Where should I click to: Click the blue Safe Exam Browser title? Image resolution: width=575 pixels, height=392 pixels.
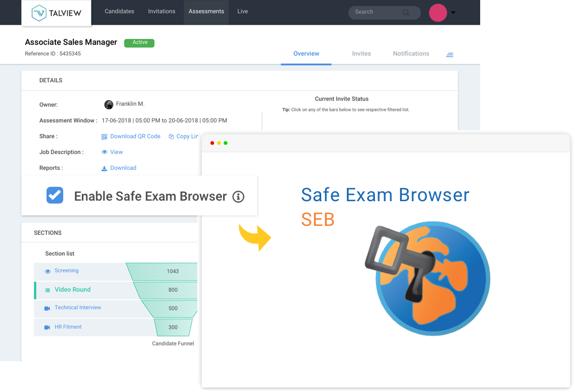pos(385,195)
